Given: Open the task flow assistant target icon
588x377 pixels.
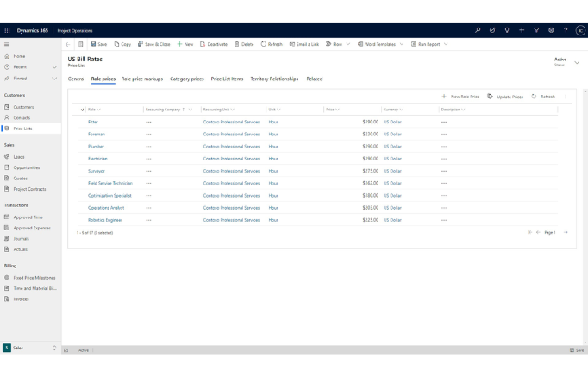Looking at the screenshot, I should pyautogui.click(x=492, y=30).
